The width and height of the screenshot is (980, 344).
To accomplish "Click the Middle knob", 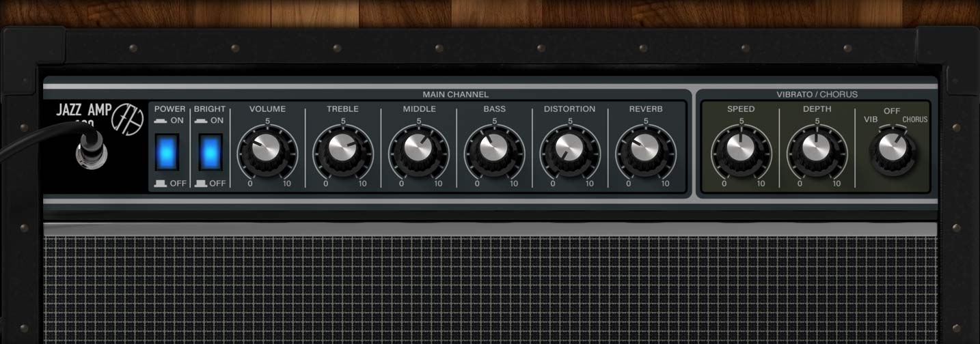I will click(418, 148).
